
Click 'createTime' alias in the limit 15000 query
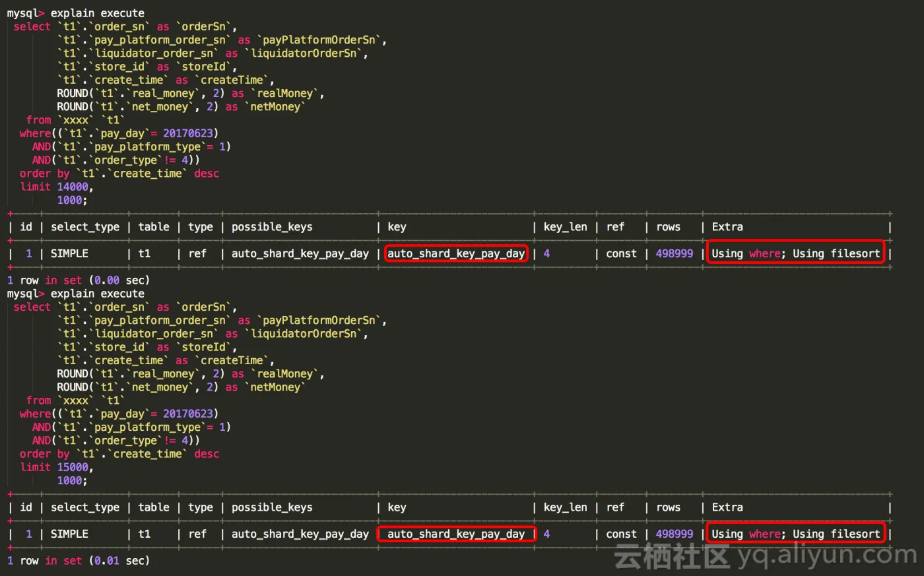232,360
